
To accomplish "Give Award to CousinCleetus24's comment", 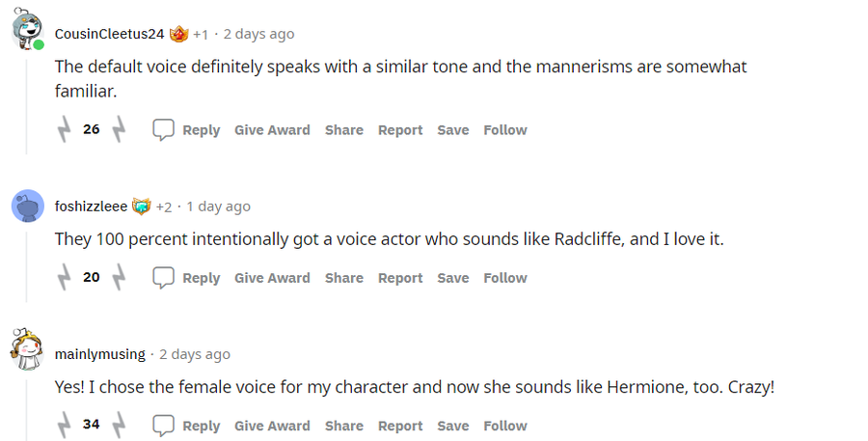I will [x=272, y=129].
